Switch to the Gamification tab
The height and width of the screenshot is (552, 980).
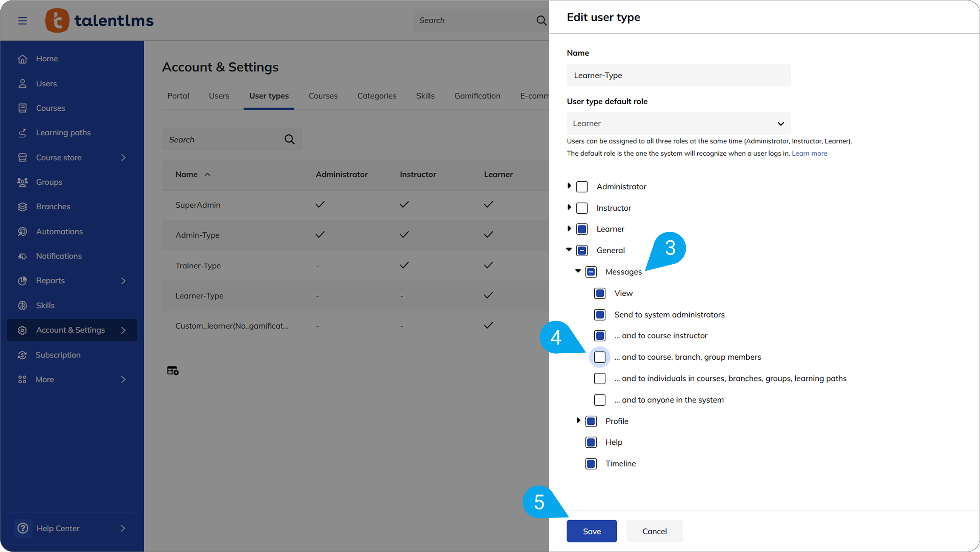point(477,96)
